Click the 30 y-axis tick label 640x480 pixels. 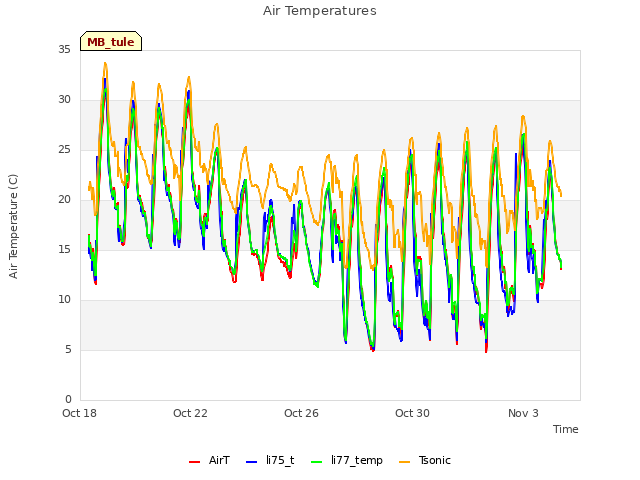pyautogui.click(x=64, y=100)
